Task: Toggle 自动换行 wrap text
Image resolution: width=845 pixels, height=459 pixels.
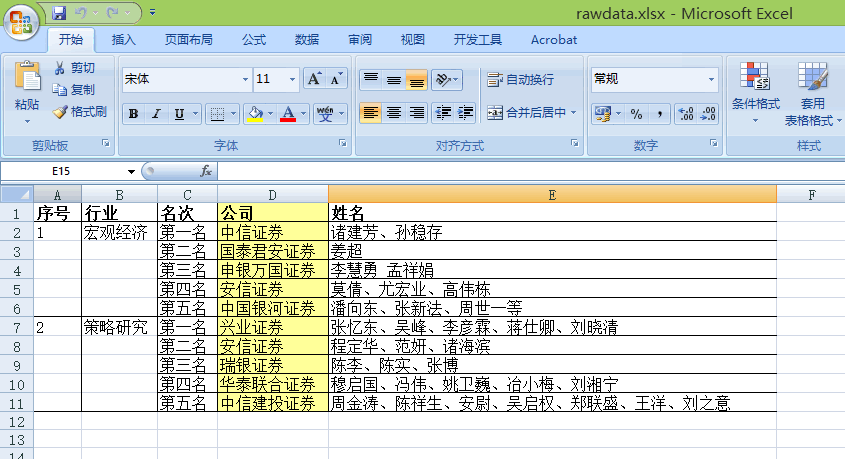Action: (521, 80)
